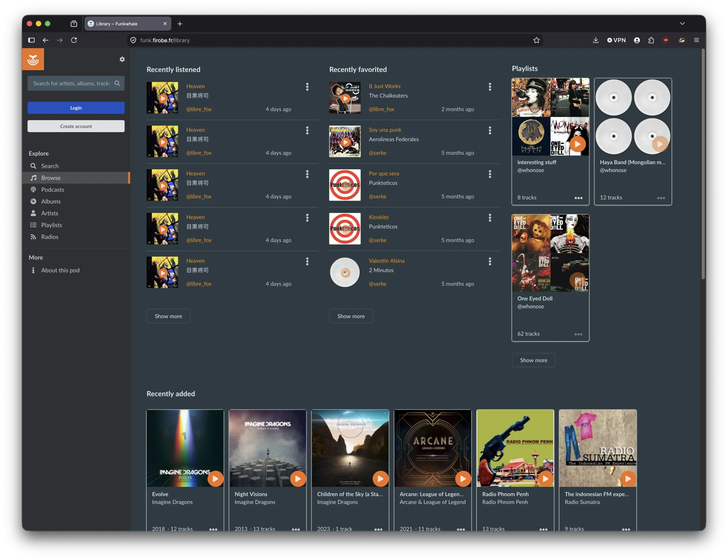
Task: Click the site security shield icon
Action: point(133,40)
